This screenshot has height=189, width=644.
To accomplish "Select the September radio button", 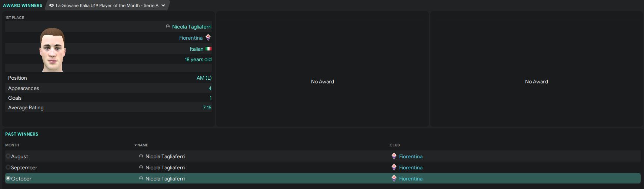I will coord(8,168).
